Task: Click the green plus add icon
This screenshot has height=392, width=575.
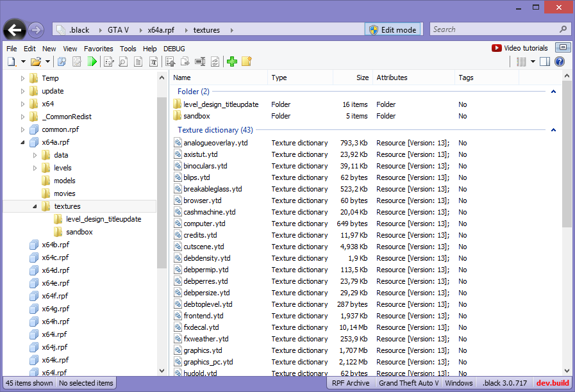Action: click(x=232, y=61)
